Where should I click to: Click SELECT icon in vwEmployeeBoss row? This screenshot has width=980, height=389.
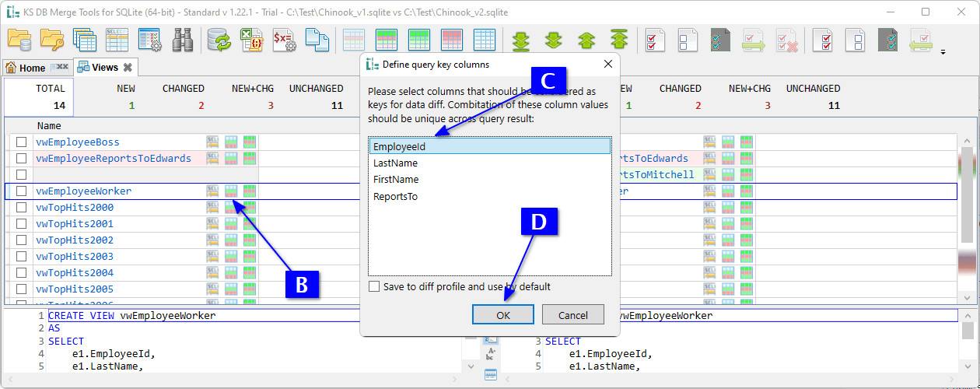click(213, 142)
